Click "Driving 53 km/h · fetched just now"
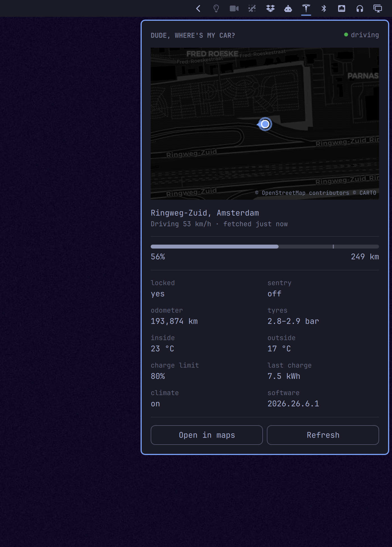 pyautogui.click(x=219, y=224)
